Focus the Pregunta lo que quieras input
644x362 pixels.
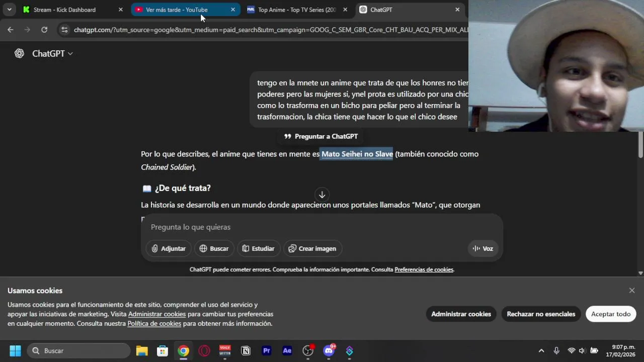tap(322, 227)
